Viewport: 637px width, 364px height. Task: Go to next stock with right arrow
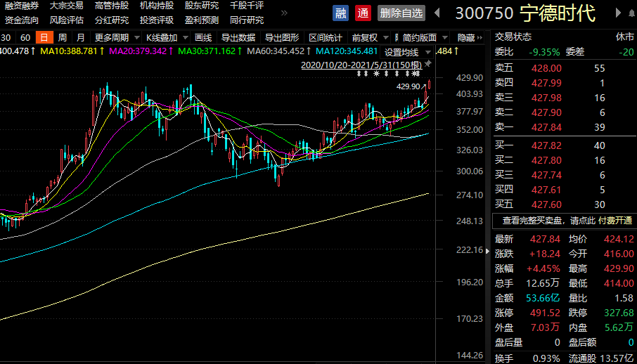pos(619,13)
